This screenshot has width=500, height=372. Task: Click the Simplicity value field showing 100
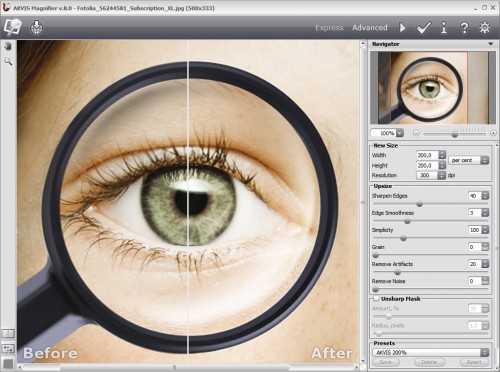click(x=475, y=230)
